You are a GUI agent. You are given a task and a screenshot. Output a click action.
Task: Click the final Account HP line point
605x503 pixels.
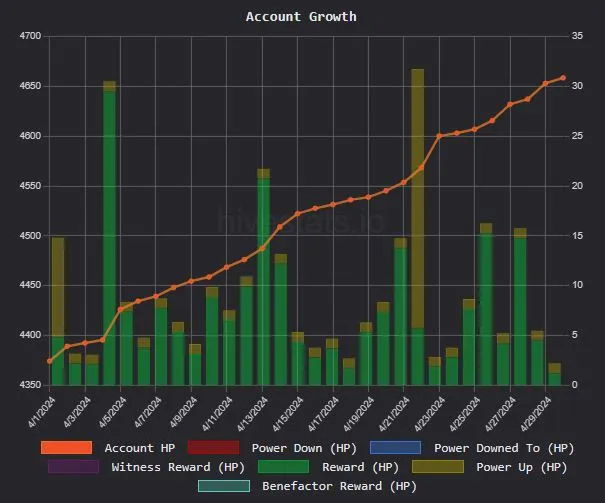point(563,78)
